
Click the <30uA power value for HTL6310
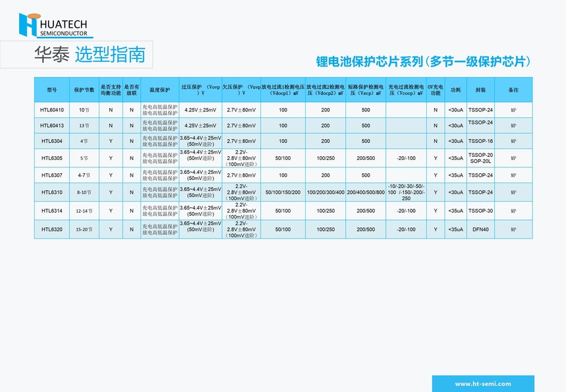pos(455,192)
